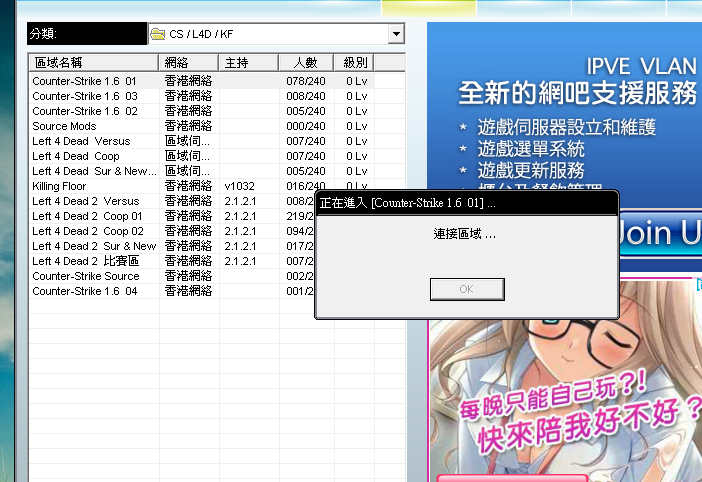Select Left 4 Dead Sur & New... room
The height and width of the screenshot is (482, 702).
[x=202, y=171]
